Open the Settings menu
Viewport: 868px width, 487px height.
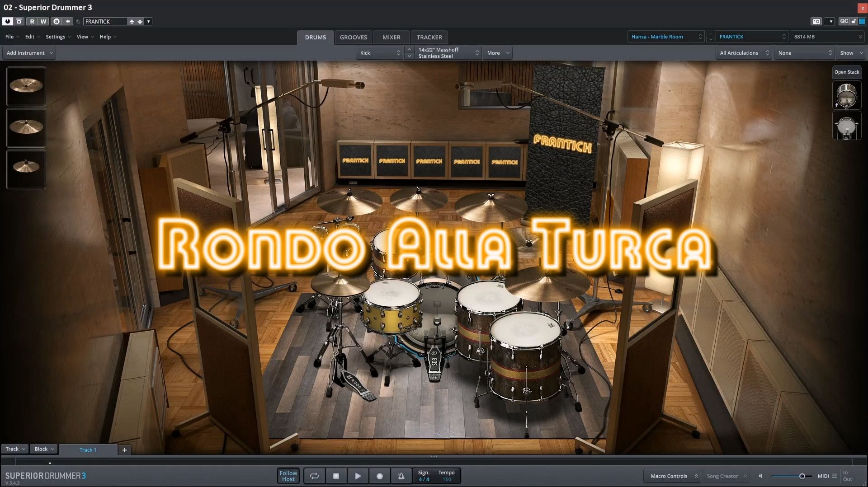55,37
